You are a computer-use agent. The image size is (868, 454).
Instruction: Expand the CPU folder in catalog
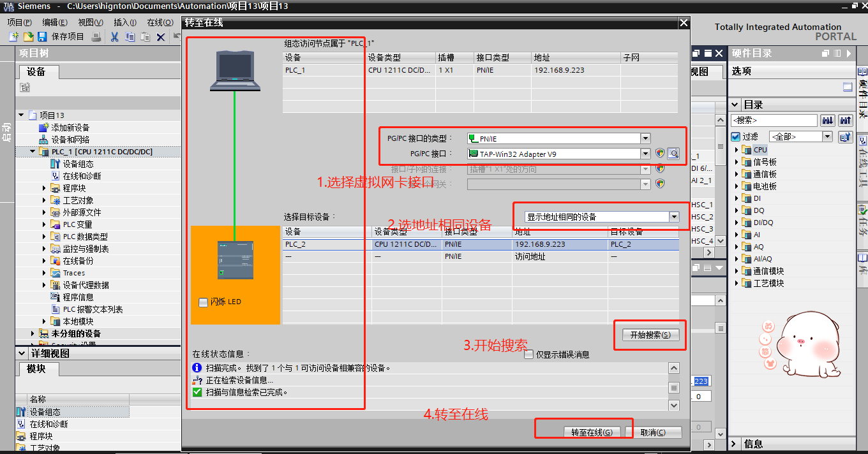[736, 150]
